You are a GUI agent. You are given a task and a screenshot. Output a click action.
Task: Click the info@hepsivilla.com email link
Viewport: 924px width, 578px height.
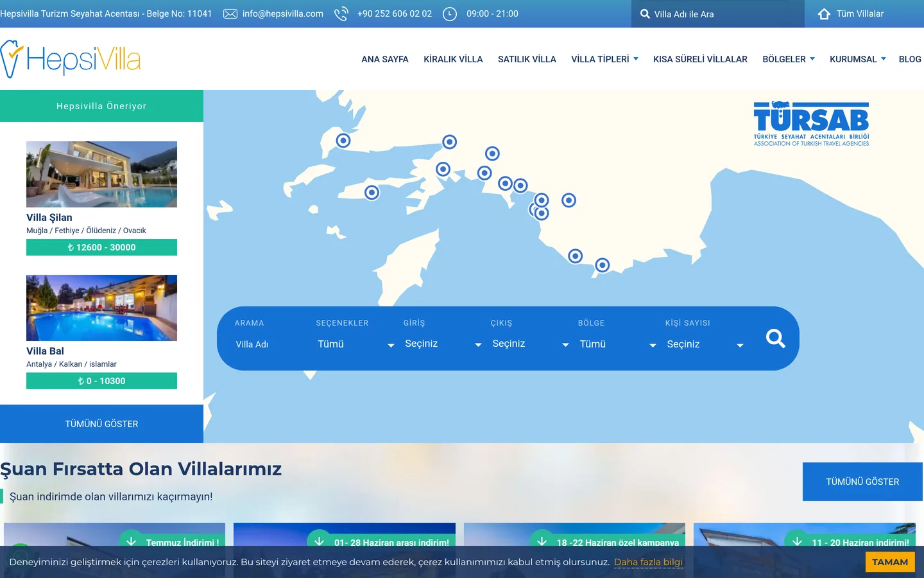tap(283, 13)
